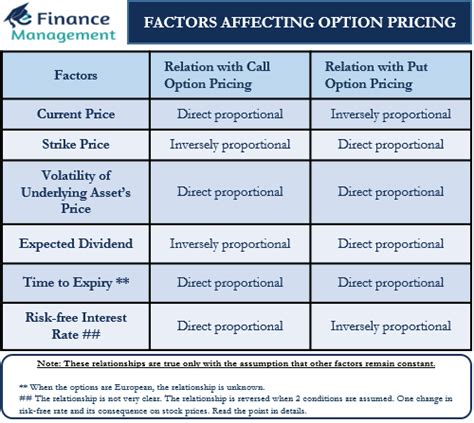Click the Volatility of Underlying Asset's Price cell
The width and height of the screenshot is (474, 423).
(x=76, y=192)
